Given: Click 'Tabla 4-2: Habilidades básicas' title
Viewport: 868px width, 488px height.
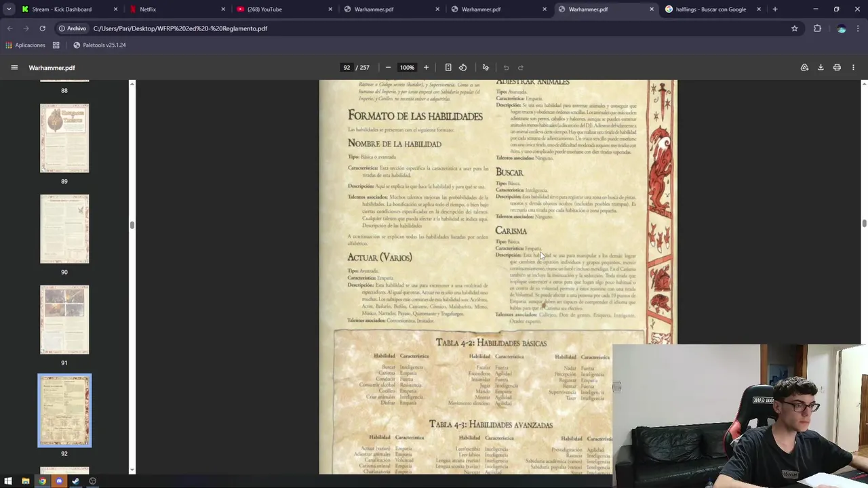Looking at the screenshot, I should [491, 343].
